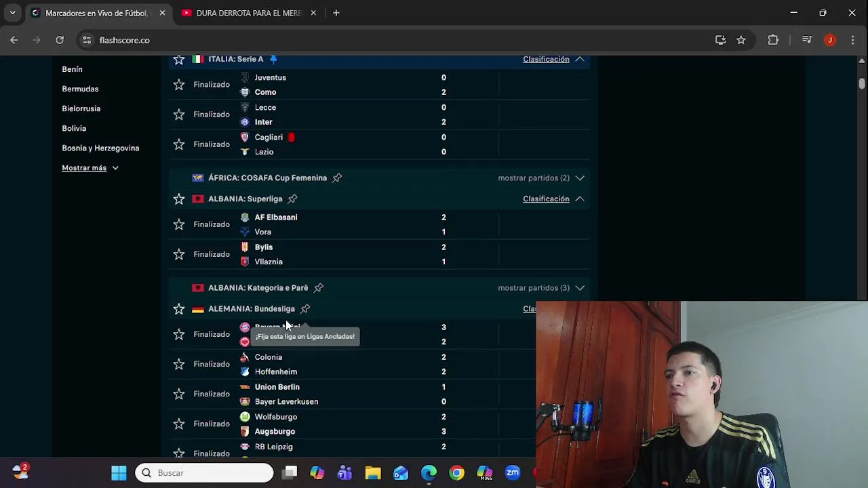
Task: Open the media control icon in toolbar
Action: [x=806, y=40]
